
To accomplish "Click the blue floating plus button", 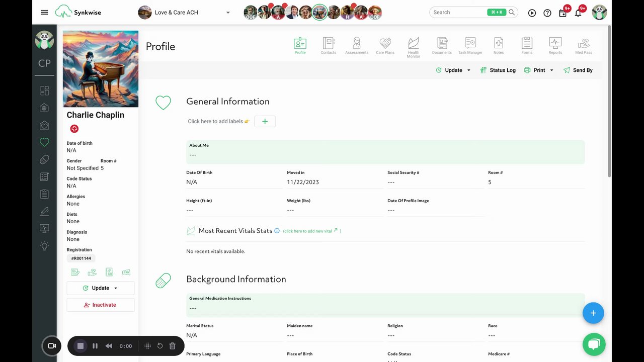I will click(x=593, y=313).
